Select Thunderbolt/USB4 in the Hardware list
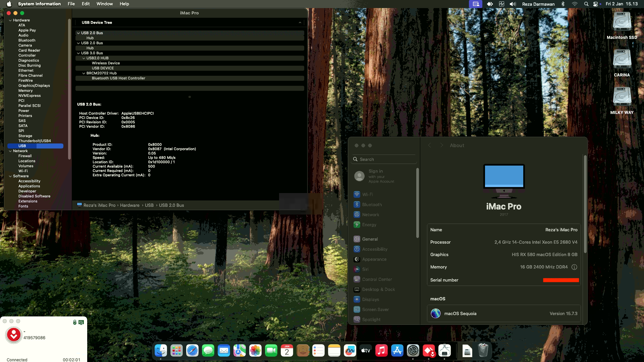 point(35,141)
